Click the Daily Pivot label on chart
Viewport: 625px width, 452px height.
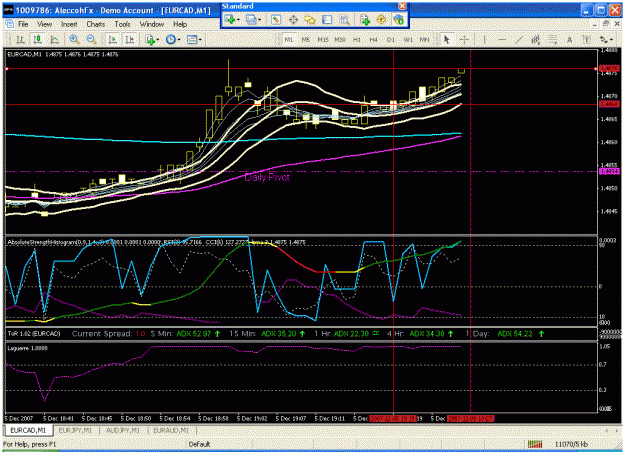pos(267,177)
